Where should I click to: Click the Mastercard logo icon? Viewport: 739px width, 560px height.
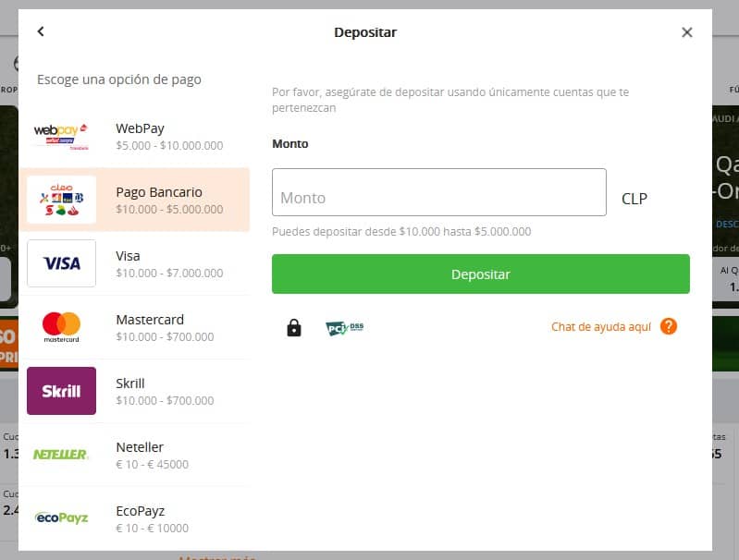61,327
